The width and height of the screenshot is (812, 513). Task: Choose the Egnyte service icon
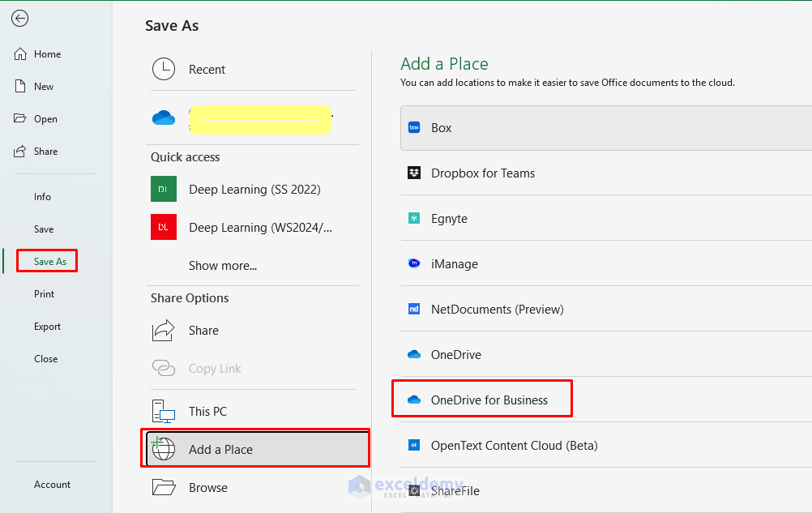[414, 219]
